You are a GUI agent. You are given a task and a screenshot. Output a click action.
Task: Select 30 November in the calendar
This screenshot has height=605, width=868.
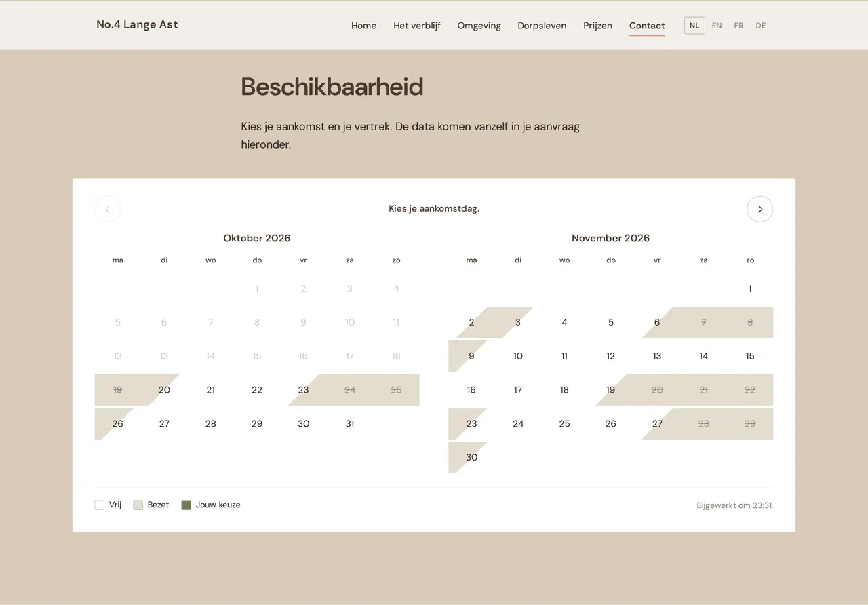coord(471,457)
